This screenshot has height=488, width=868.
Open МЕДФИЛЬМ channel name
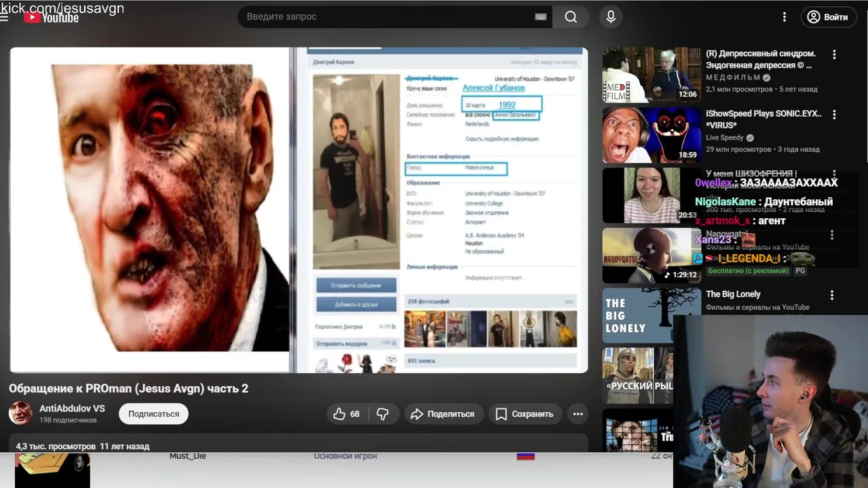point(732,78)
